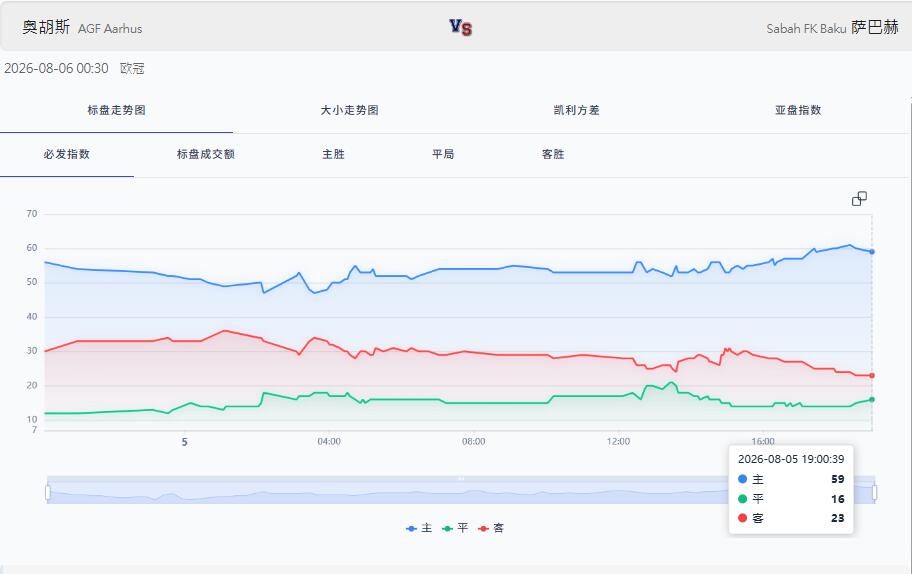Screen dimensions: 912x574
Task: Click the 奥胡斯 home team name
Action: 46,27
